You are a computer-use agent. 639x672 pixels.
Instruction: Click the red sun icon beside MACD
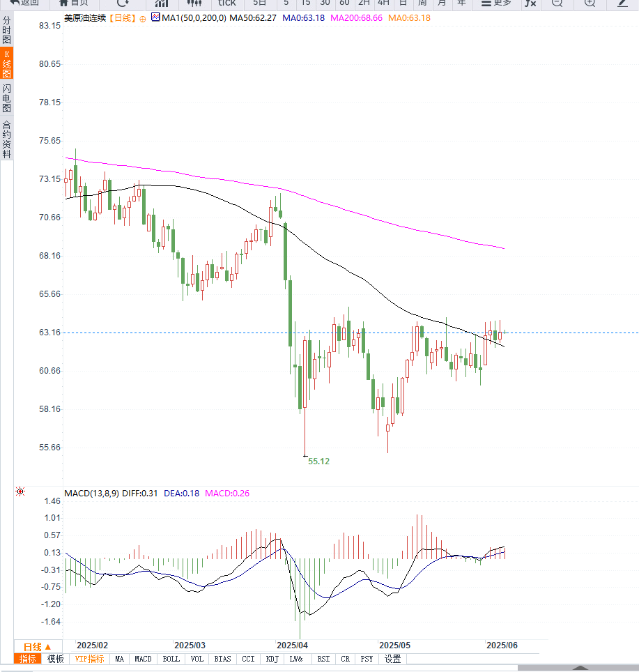coord(20,491)
